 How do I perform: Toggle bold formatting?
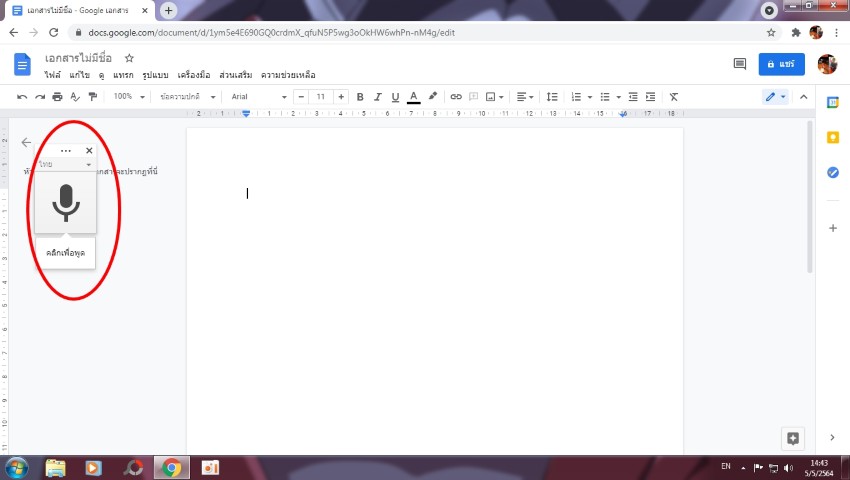[360, 97]
